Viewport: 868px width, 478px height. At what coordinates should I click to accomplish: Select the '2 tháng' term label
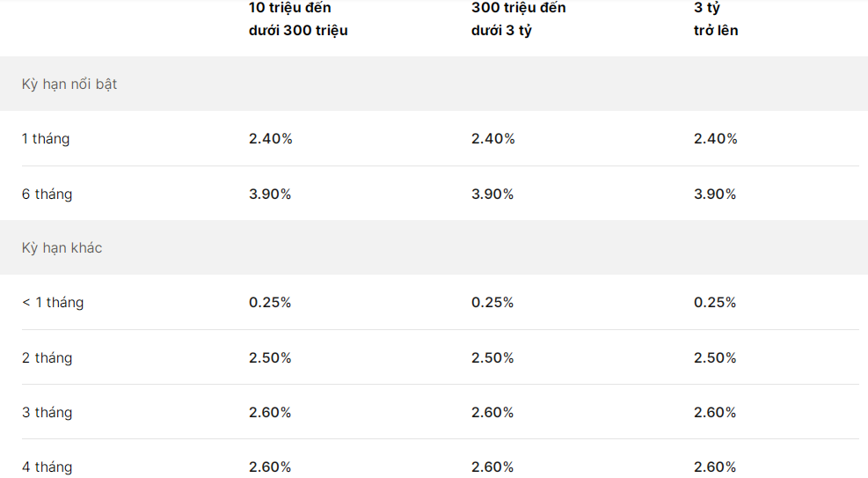47,358
